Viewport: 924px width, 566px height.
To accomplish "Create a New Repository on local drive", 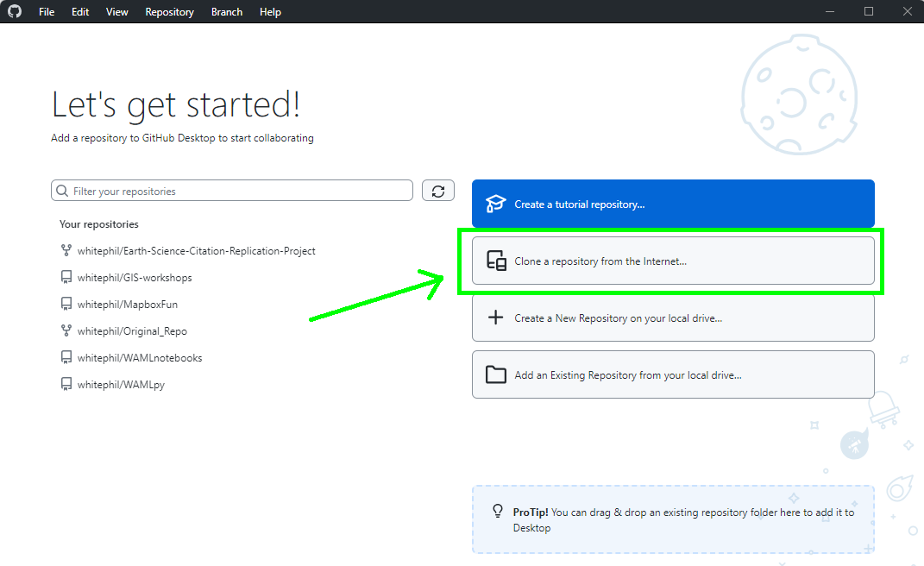I will [x=673, y=318].
